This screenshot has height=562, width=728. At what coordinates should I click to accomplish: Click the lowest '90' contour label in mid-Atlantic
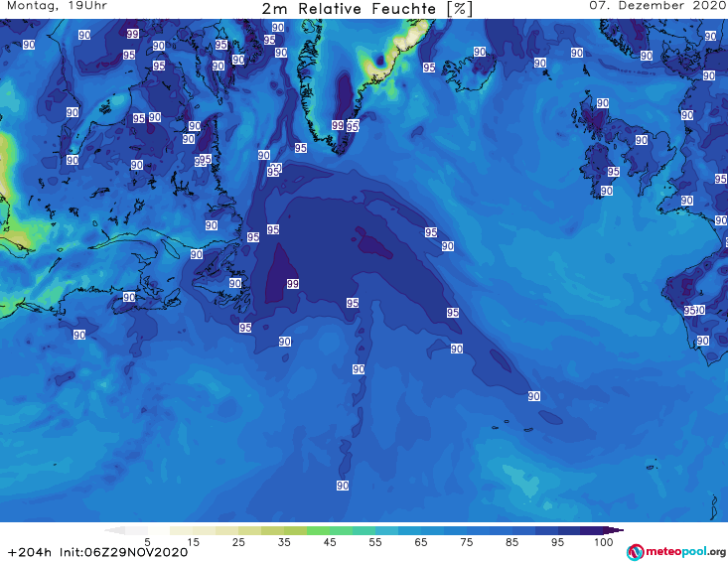[343, 486]
